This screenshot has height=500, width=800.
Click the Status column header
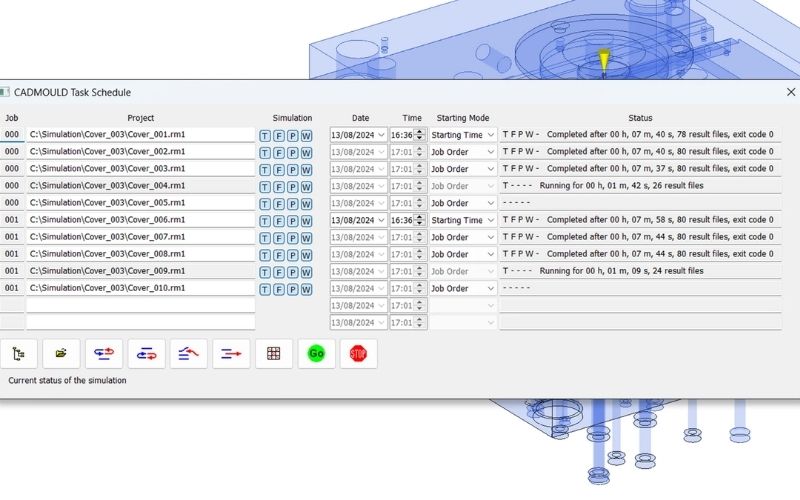pyautogui.click(x=640, y=118)
